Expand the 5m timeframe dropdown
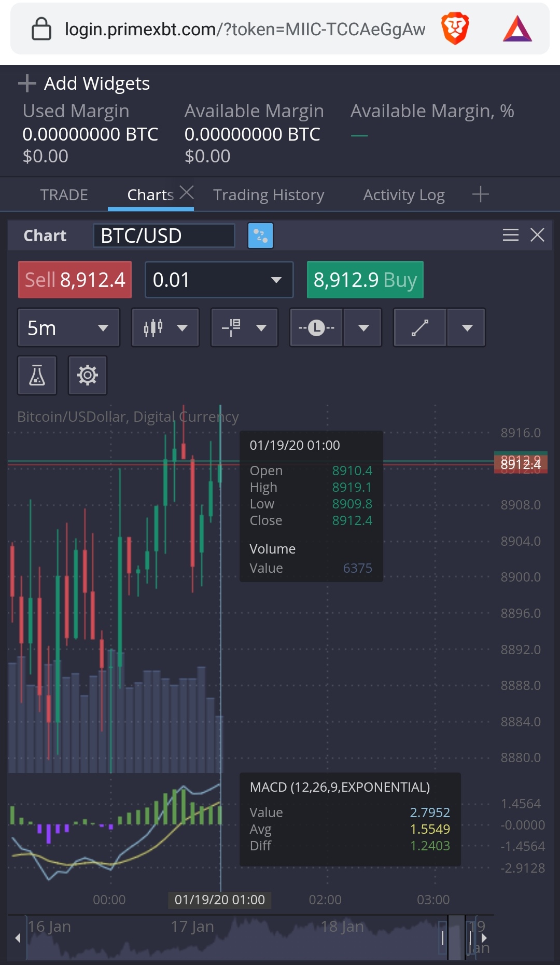560x965 pixels. (x=69, y=327)
